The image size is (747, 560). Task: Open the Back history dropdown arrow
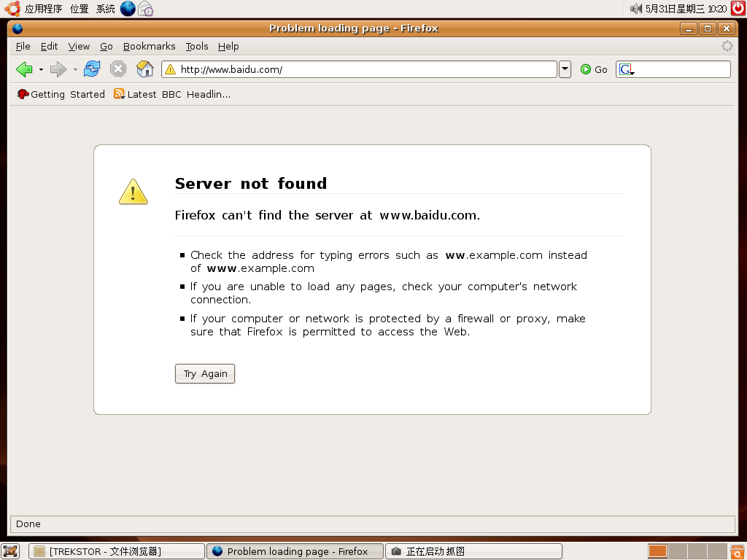(41, 69)
